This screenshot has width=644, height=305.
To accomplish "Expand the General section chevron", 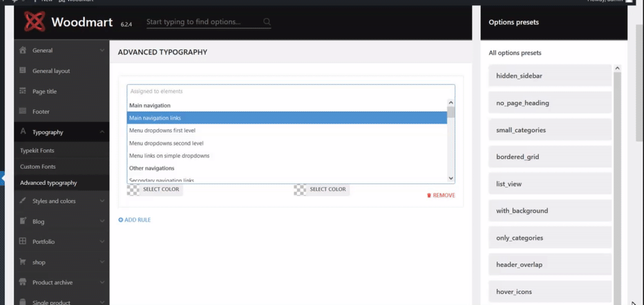I will [x=102, y=50].
